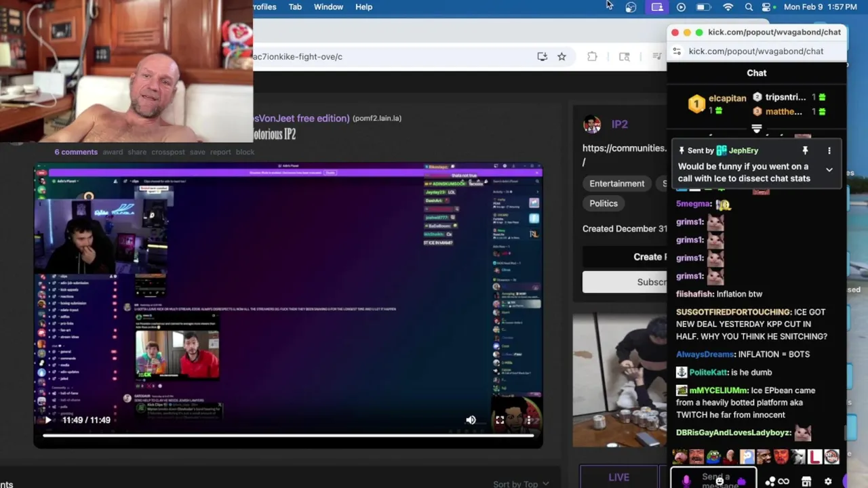
Task: Click username fiishafish in chat
Action: coord(694,294)
